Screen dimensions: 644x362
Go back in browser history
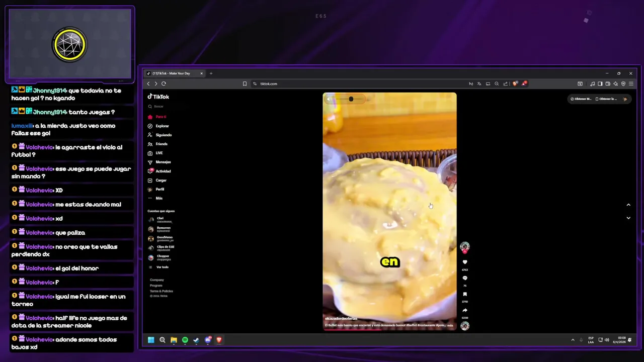pos(148,84)
